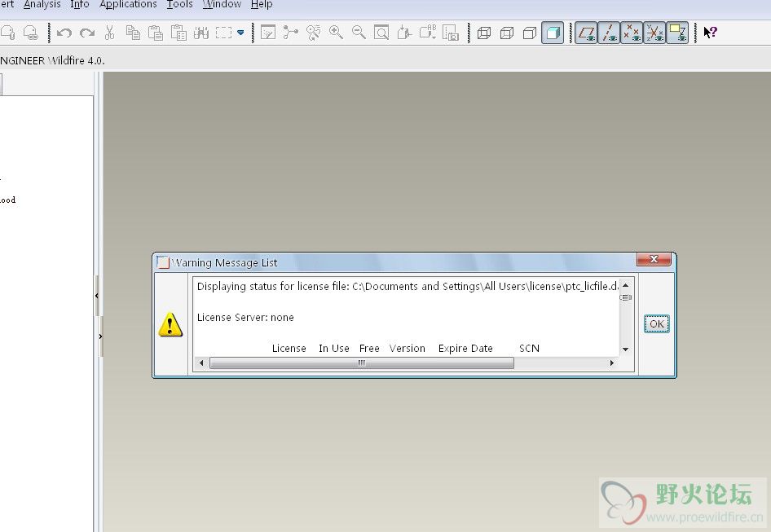Click the up arrow of the message list scrollbar
771x532 pixels.
click(x=625, y=285)
